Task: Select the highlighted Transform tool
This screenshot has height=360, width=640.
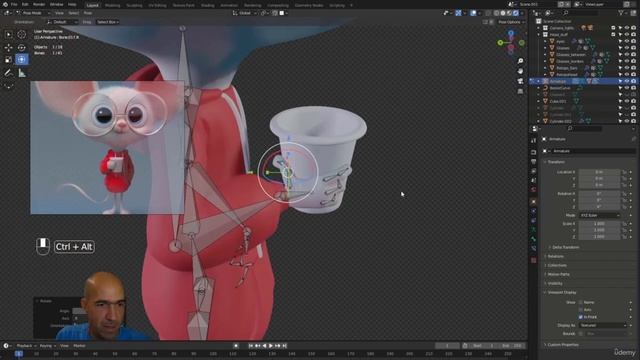Action: 22,60
